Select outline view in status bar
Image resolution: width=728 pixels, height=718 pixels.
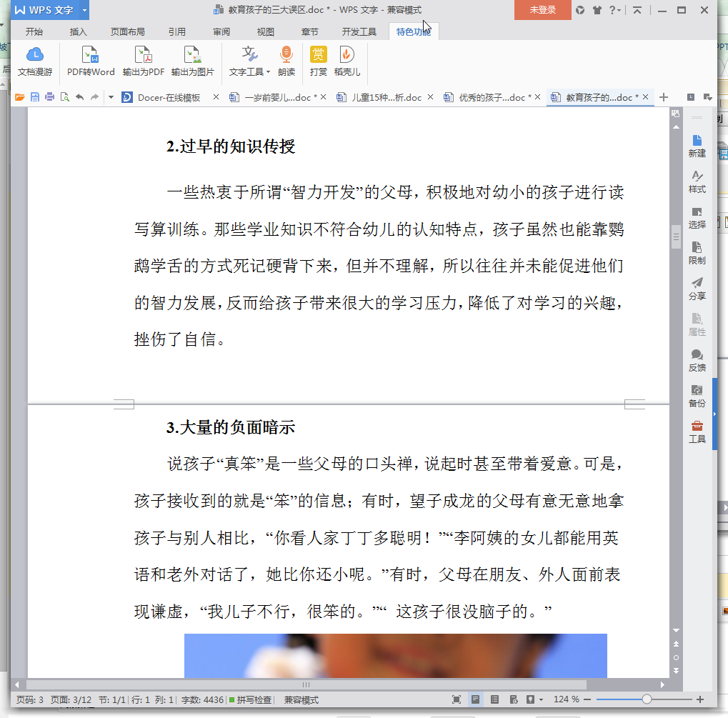(x=494, y=699)
